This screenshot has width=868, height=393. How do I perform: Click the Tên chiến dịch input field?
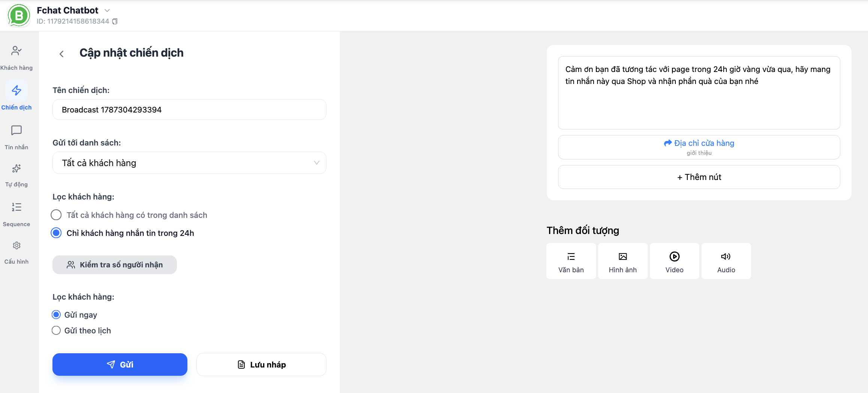pyautogui.click(x=189, y=109)
